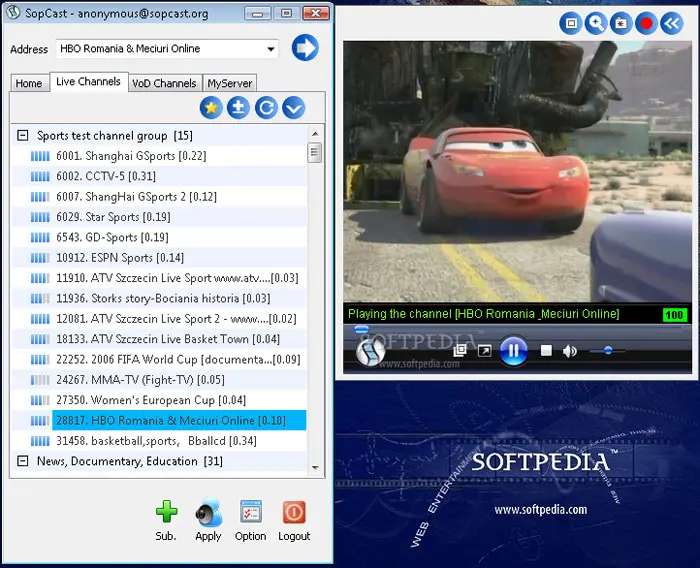700x568 pixels.
Task: Click the plus/minus expand-collapse icon in channel toolbar
Action: coord(238,108)
